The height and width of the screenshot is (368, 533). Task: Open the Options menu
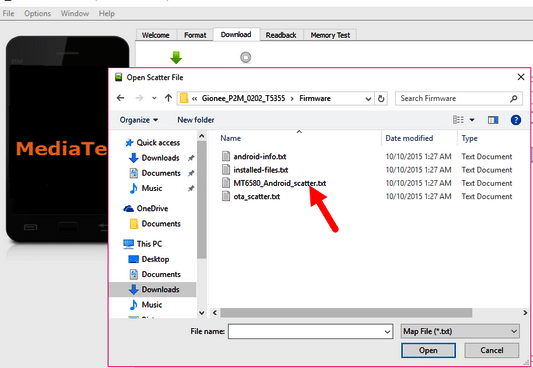[37, 14]
